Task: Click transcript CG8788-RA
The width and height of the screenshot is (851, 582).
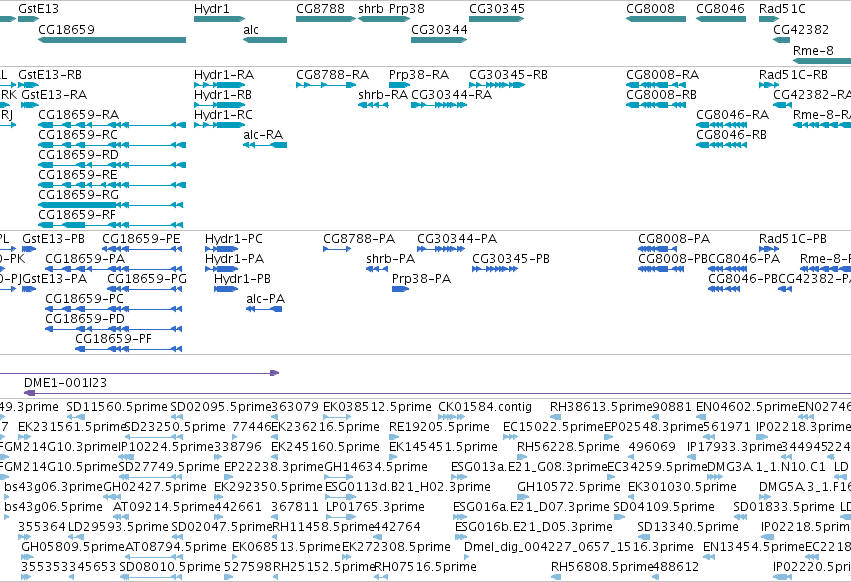Action: click(x=332, y=74)
